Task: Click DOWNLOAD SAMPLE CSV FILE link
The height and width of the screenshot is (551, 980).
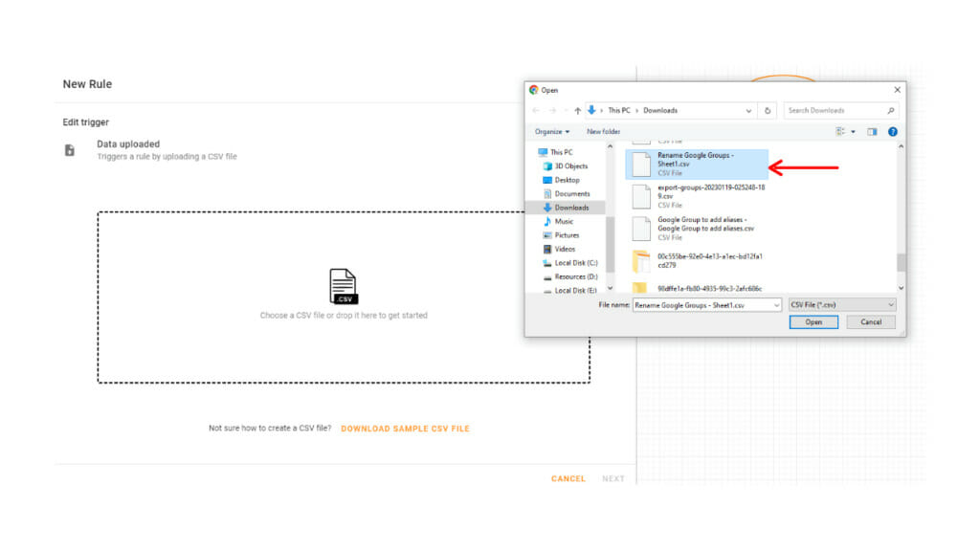Action: [406, 429]
